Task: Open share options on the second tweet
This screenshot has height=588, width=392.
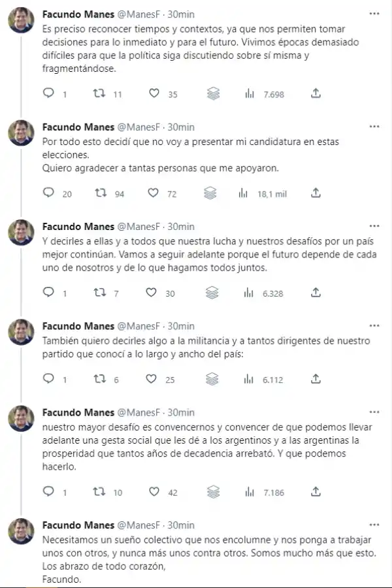Action: tap(315, 193)
